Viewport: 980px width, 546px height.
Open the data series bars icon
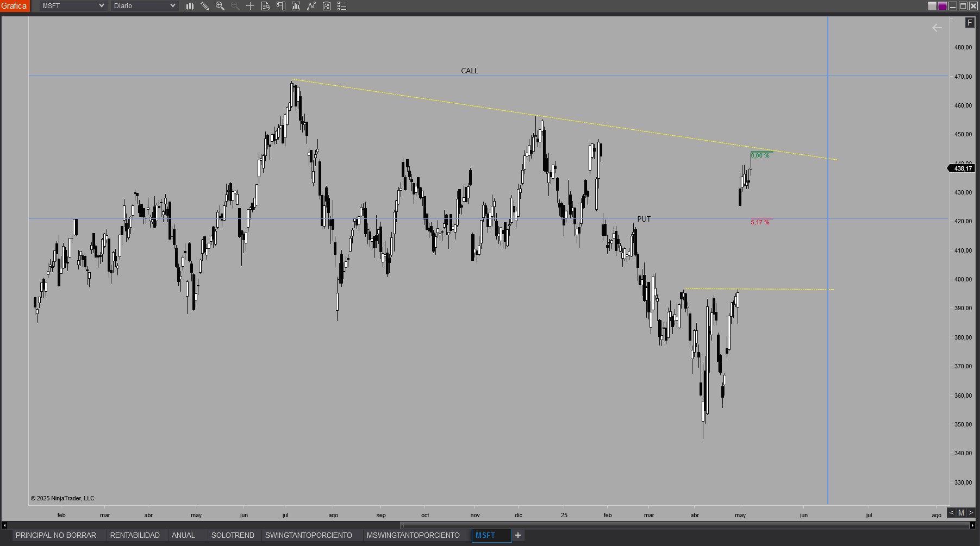pyautogui.click(x=296, y=6)
